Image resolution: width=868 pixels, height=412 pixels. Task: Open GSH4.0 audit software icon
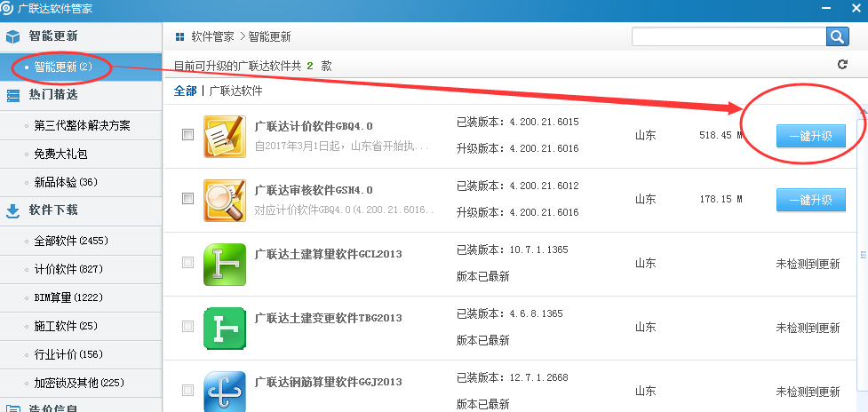225,200
